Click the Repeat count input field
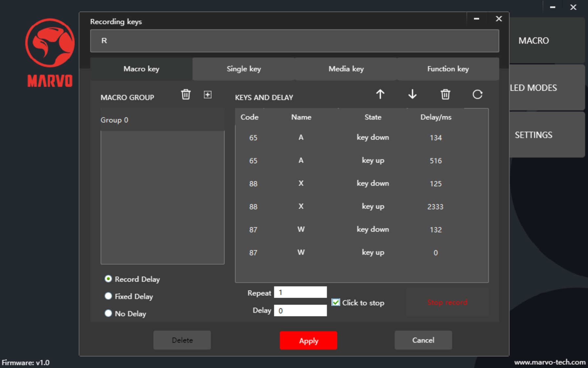 (300, 292)
